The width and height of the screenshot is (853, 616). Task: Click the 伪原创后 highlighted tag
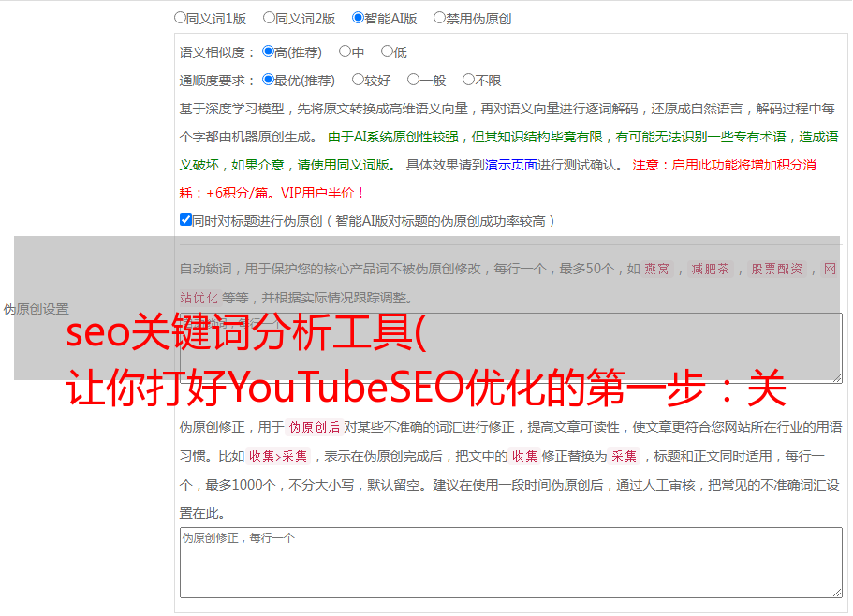[315, 427]
